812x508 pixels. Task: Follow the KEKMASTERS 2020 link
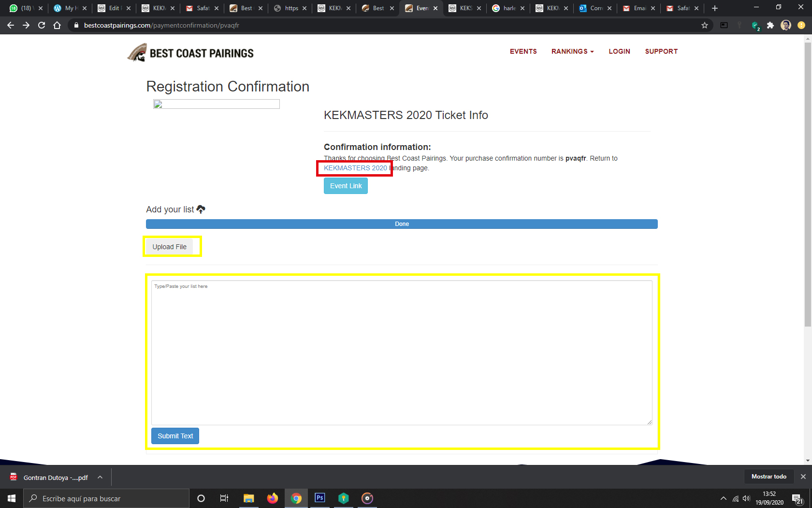pos(355,168)
